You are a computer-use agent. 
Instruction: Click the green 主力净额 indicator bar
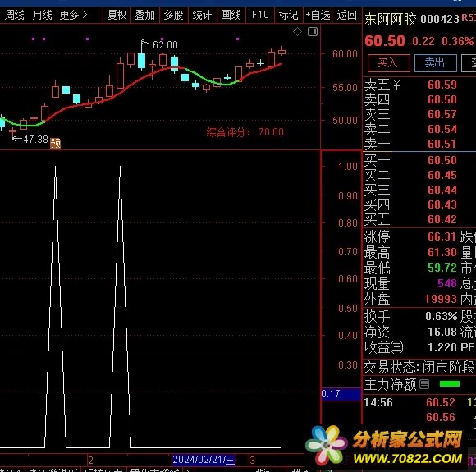point(449,384)
